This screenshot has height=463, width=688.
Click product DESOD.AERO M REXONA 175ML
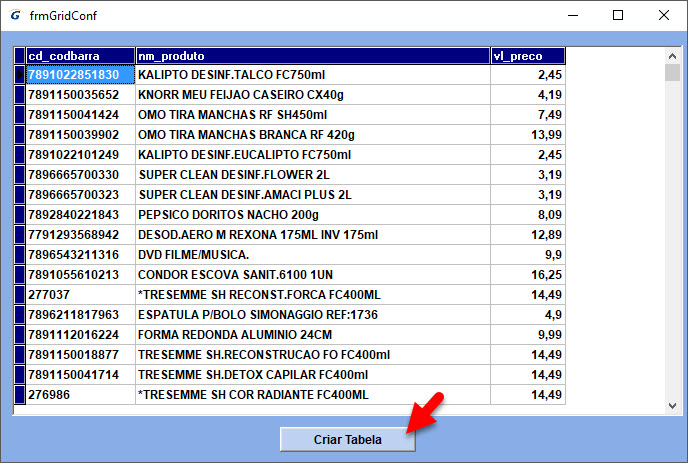313,234
